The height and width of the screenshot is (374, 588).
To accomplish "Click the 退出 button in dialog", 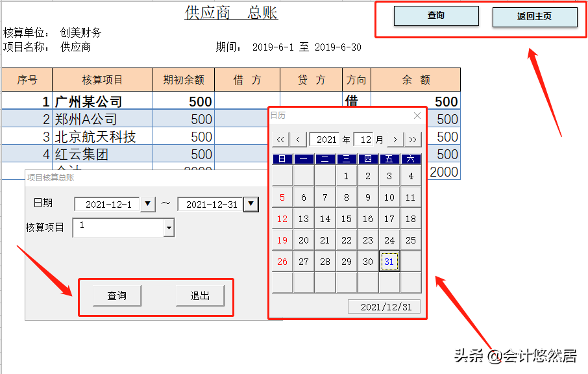I will click(x=200, y=295).
